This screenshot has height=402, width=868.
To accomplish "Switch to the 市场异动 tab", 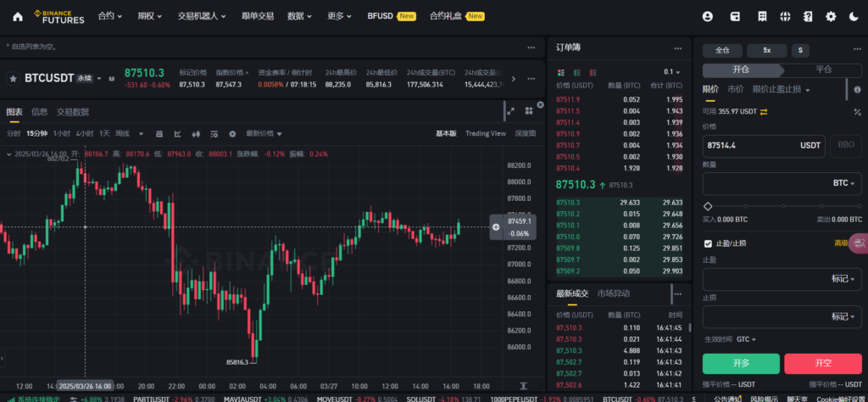I will click(614, 293).
